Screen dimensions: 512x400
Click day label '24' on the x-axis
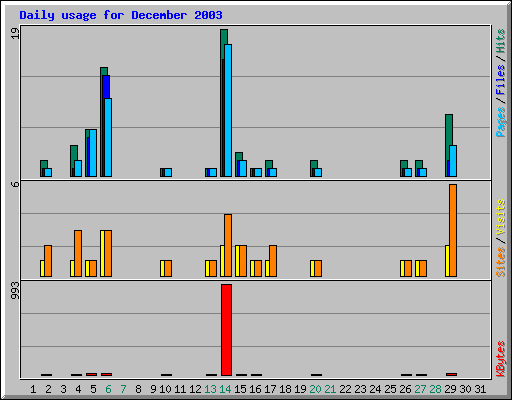375,389
